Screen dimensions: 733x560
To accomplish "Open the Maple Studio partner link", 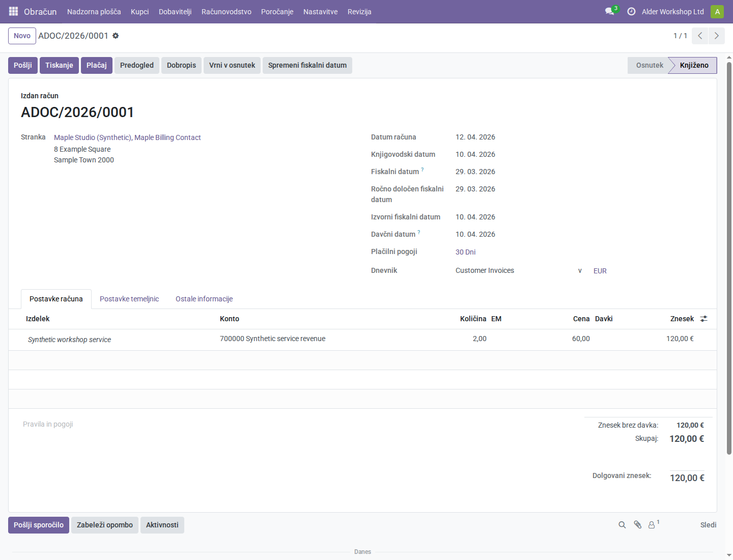I will point(127,137).
